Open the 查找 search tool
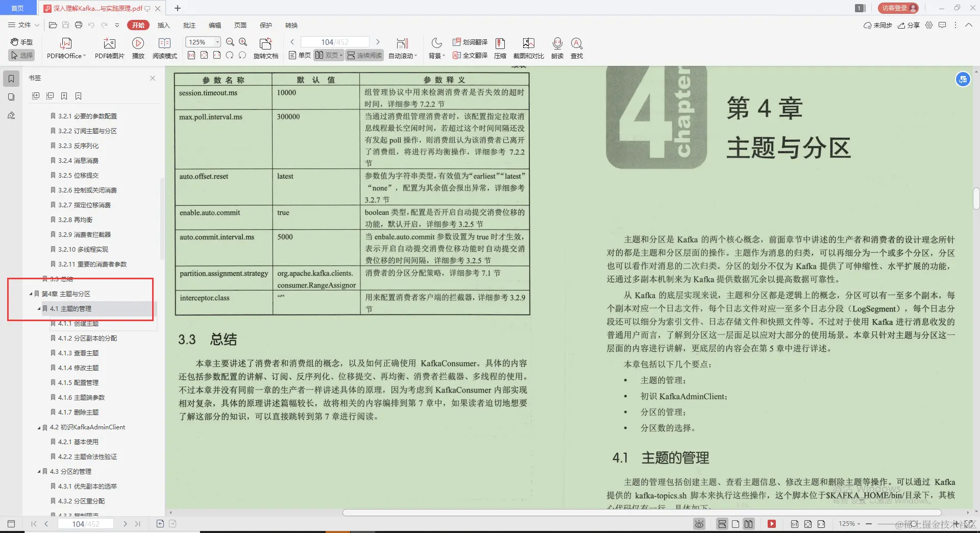This screenshot has height=533, width=980. (576, 47)
